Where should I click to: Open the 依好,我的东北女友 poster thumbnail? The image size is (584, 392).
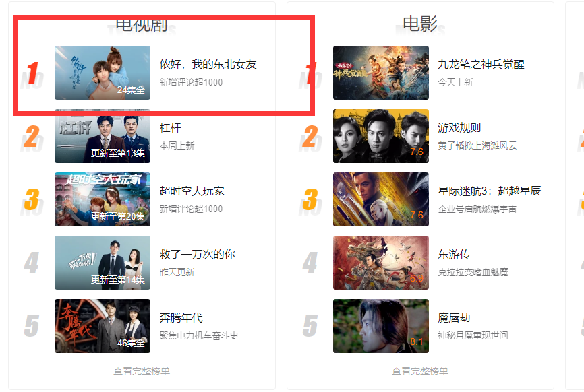point(103,73)
